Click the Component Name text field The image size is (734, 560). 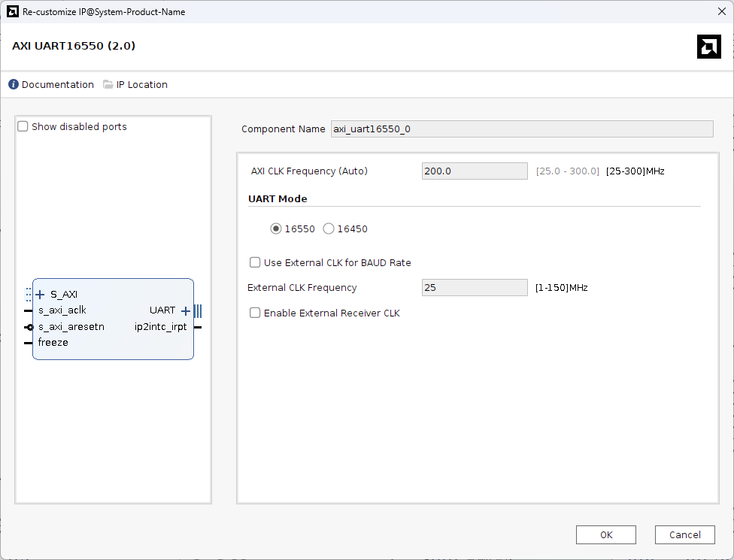tap(521, 129)
